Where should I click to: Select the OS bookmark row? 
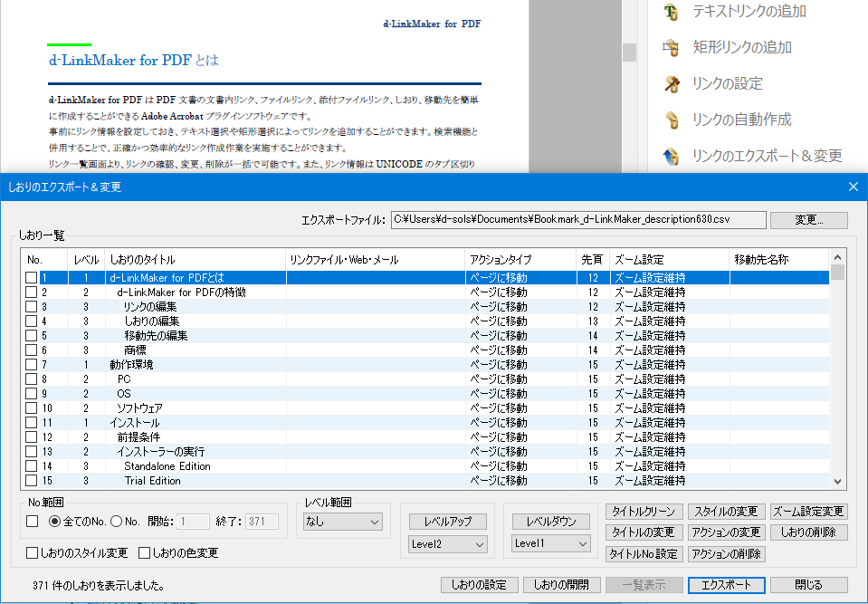(x=425, y=394)
